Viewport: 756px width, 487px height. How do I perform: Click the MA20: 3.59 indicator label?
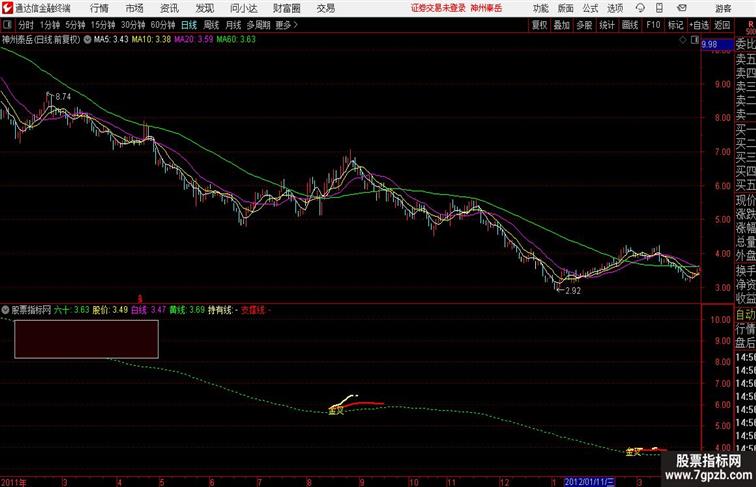click(193, 40)
